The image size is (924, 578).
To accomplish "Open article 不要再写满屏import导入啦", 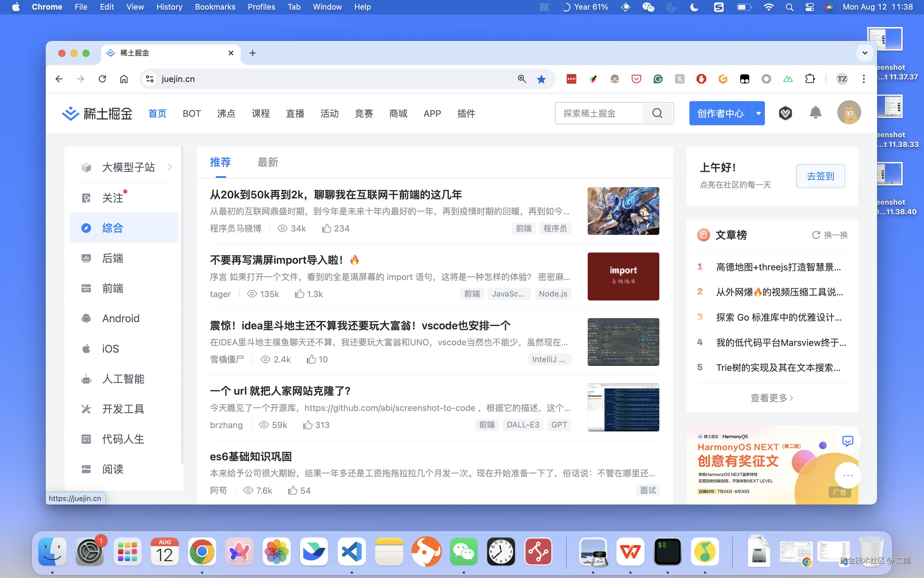I will click(x=285, y=260).
